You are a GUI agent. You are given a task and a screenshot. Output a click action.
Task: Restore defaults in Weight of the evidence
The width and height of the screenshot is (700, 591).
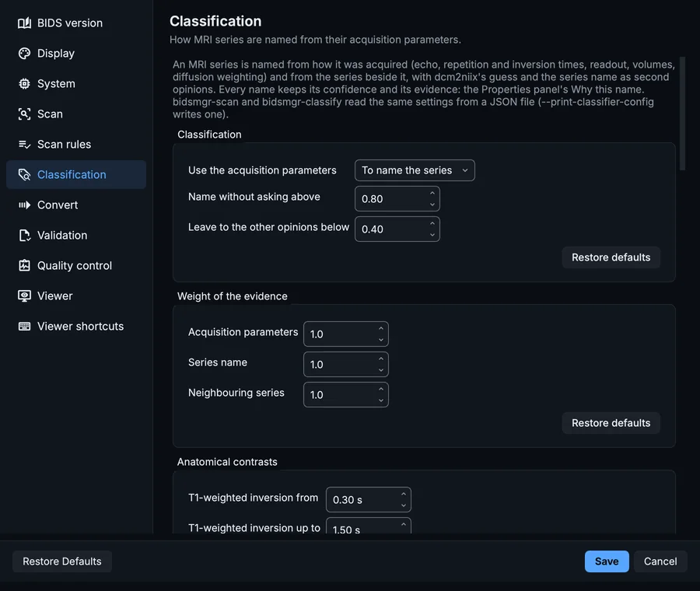point(611,423)
